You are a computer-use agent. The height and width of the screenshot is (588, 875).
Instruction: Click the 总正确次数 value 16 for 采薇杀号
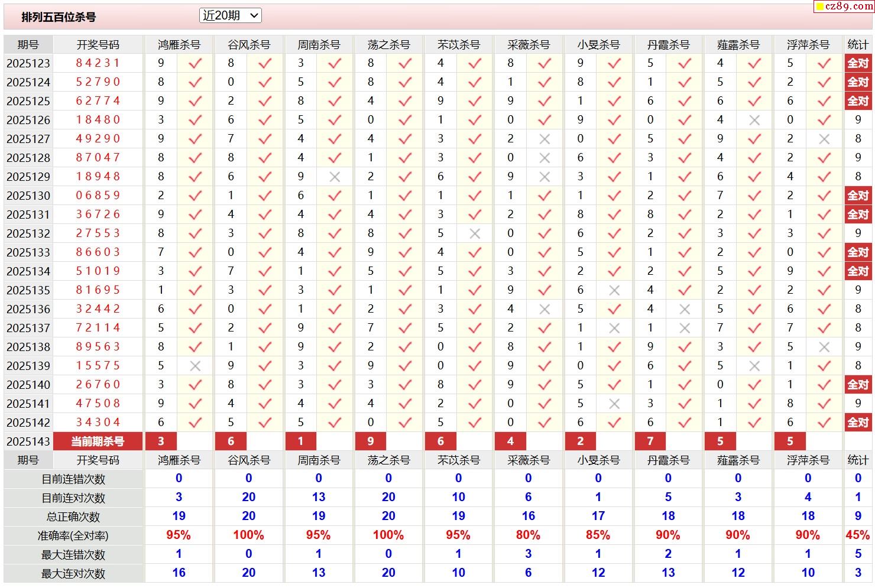[528, 516]
